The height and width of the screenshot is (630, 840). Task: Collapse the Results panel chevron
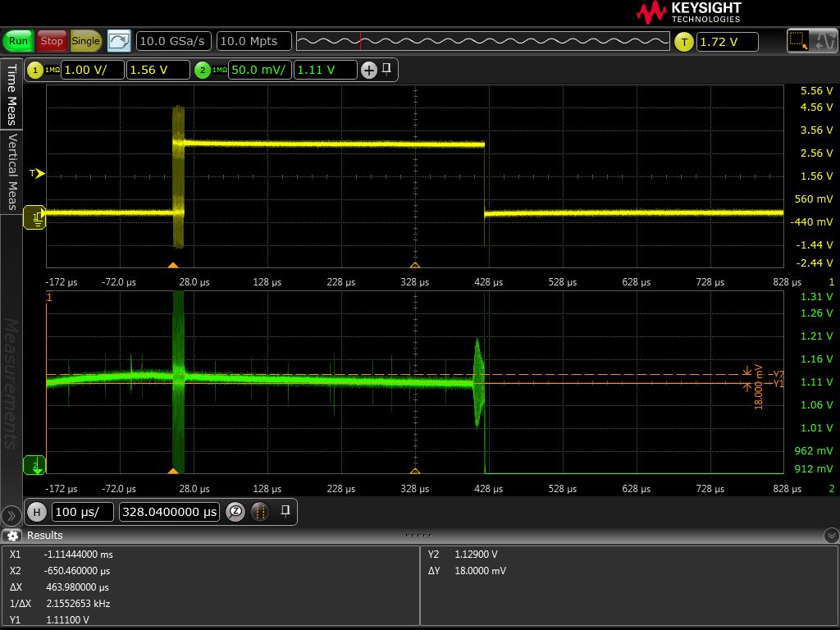click(x=832, y=535)
